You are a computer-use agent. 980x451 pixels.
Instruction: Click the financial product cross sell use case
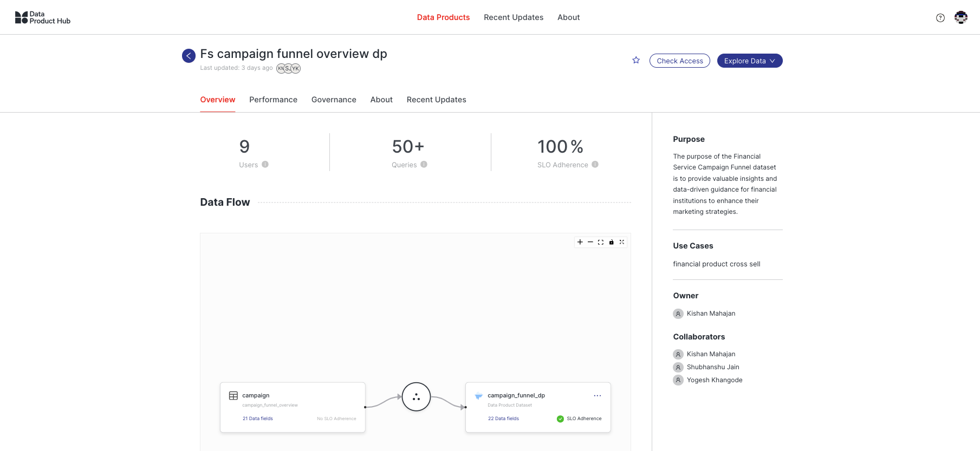tap(717, 264)
